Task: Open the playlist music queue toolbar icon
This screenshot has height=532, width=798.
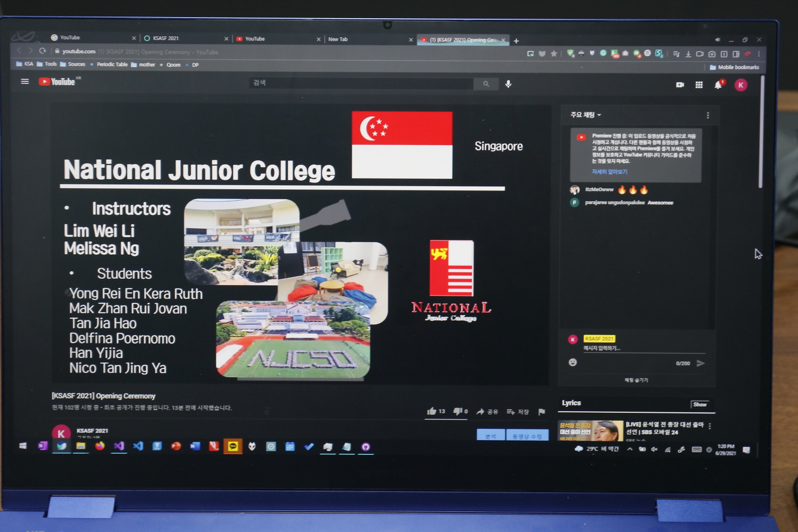Action: click(x=676, y=54)
